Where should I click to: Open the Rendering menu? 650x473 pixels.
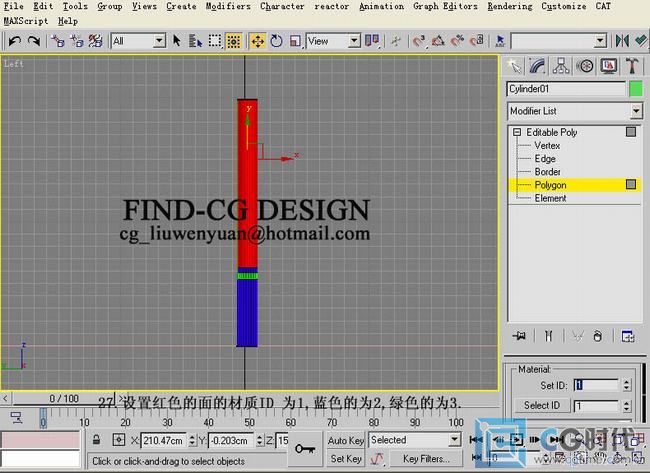tap(510, 6)
